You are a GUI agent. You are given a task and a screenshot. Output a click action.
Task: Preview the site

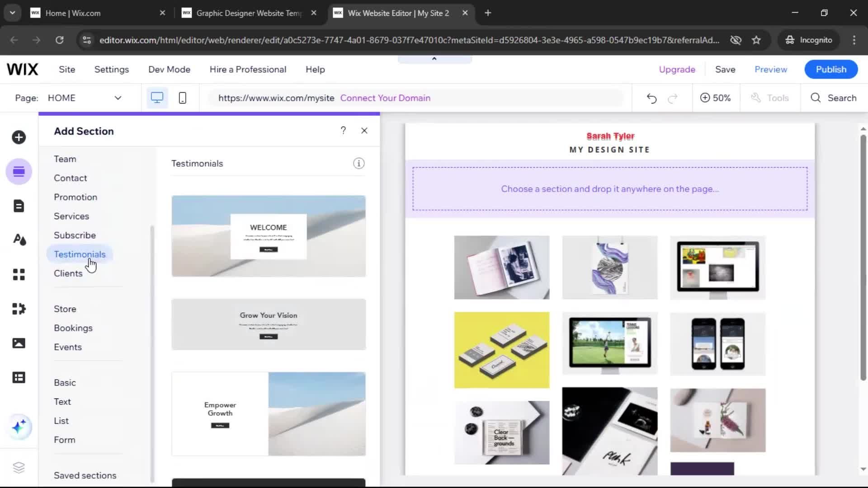point(771,70)
